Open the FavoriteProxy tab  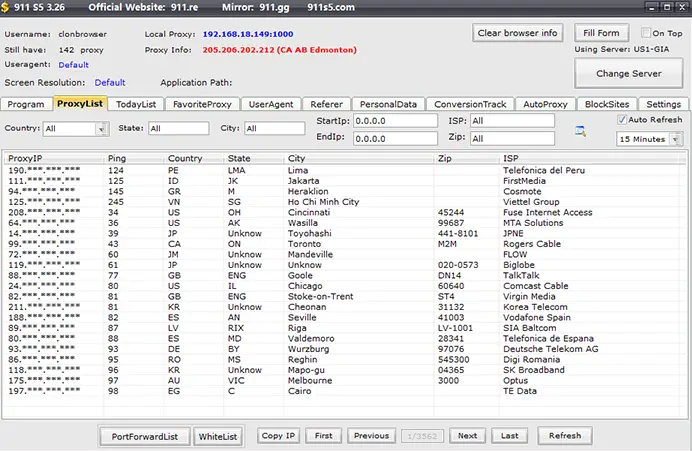(x=202, y=104)
